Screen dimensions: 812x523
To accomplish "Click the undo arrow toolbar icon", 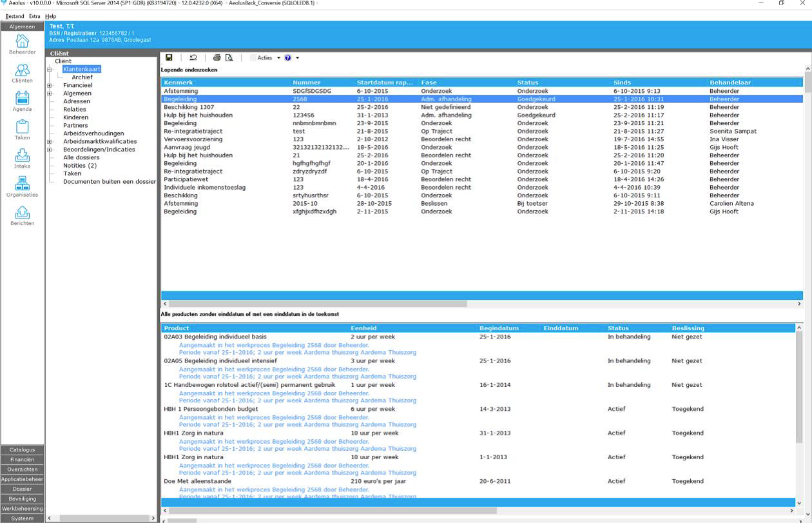I will click(193, 58).
